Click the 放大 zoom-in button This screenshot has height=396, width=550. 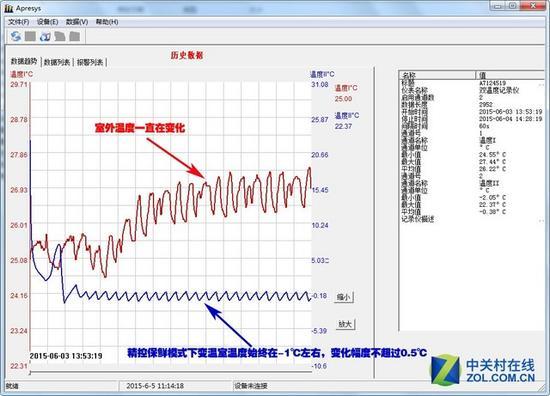[346, 324]
